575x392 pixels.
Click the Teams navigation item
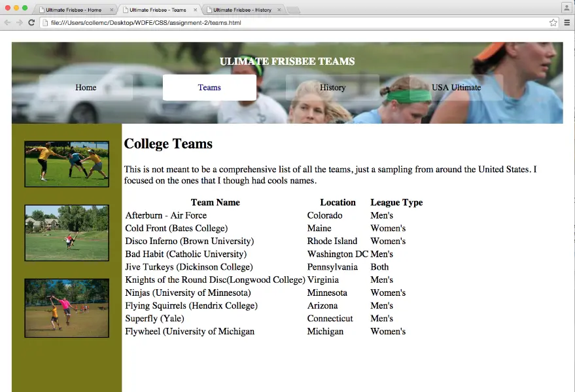coord(209,87)
